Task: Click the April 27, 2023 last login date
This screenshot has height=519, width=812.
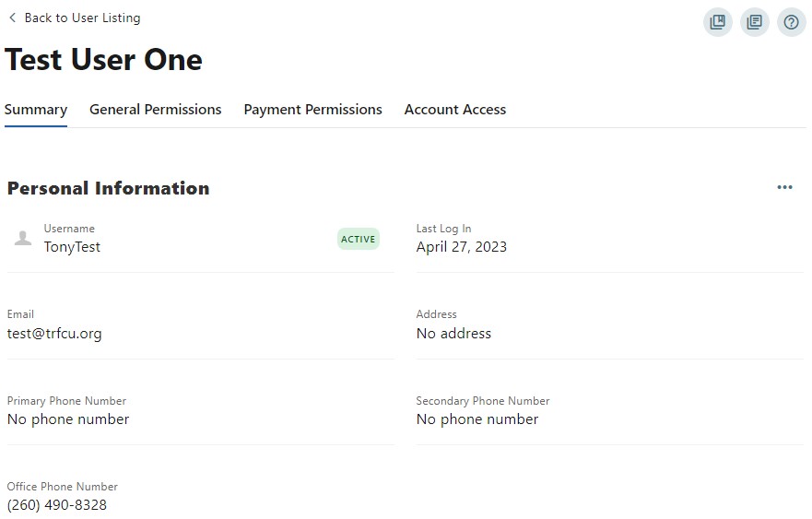Action: (461, 247)
